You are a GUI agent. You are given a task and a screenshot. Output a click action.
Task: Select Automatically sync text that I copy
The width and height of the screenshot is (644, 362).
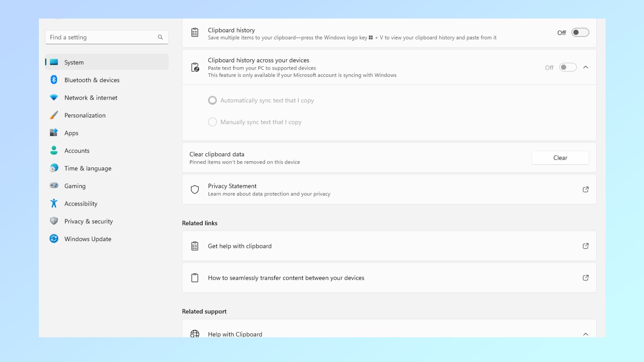click(212, 100)
